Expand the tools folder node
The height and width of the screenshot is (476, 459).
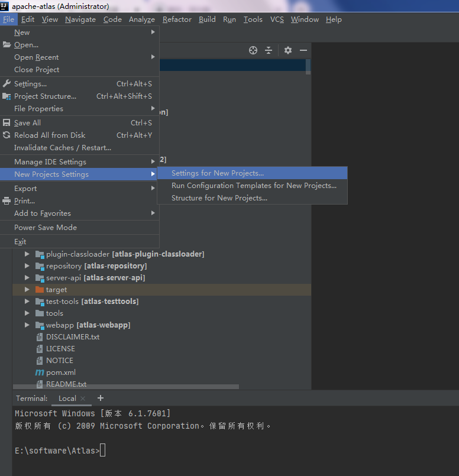(27, 313)
